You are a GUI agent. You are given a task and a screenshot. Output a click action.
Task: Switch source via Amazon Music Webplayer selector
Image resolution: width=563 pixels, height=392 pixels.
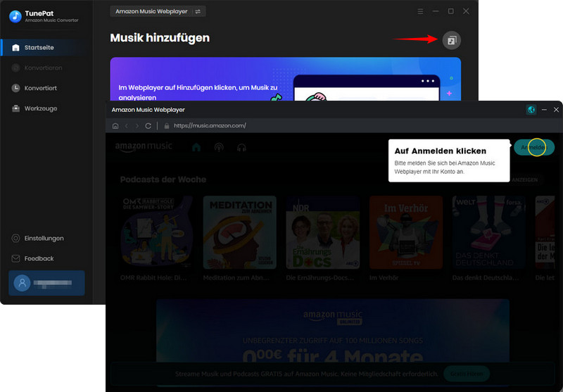click(x=158, y=11)
